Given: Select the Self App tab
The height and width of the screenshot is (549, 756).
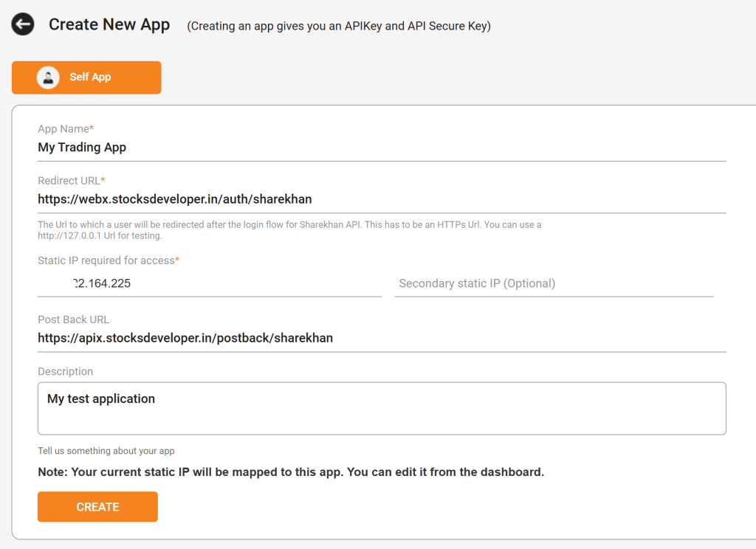Looking at the screenshot, I should (x=86, y=77).
